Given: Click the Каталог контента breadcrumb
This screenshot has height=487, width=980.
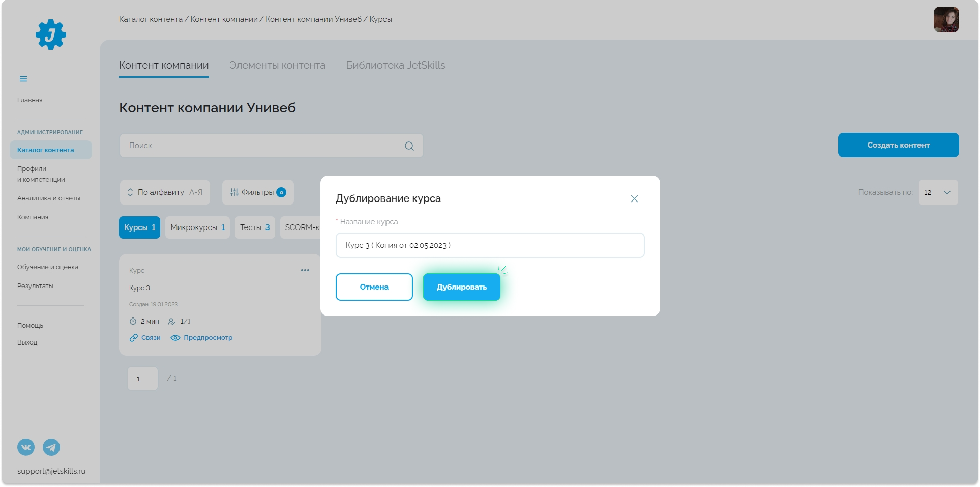Looking at the screenshot, I should click(x=151, y=19).
